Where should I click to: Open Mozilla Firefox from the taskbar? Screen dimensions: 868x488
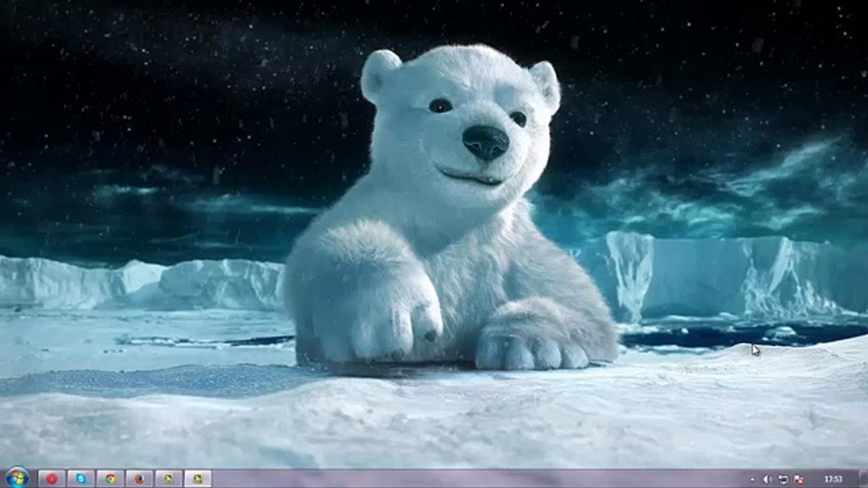point(139,479)
